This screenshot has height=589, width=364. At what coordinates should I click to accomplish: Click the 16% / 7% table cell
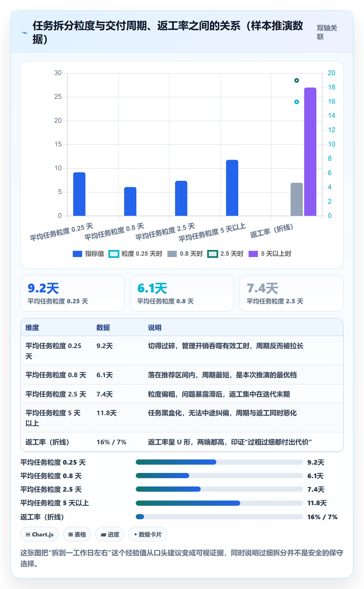(x=112, y=442)
